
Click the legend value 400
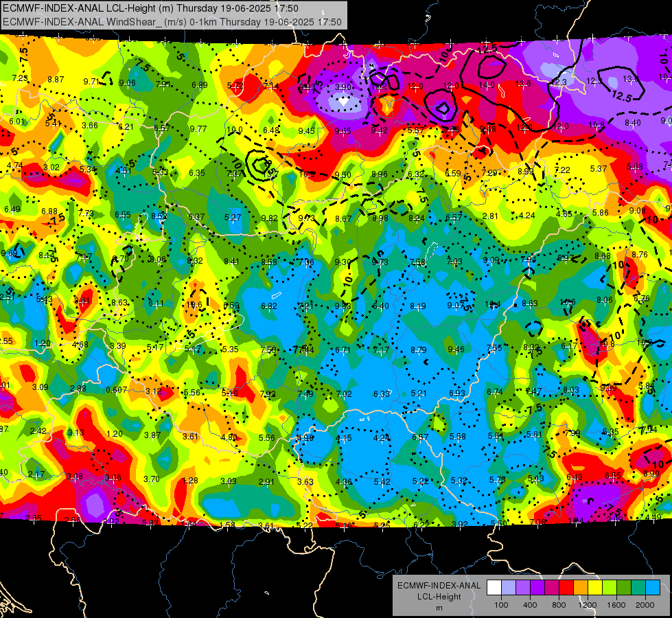coord(530,605)
